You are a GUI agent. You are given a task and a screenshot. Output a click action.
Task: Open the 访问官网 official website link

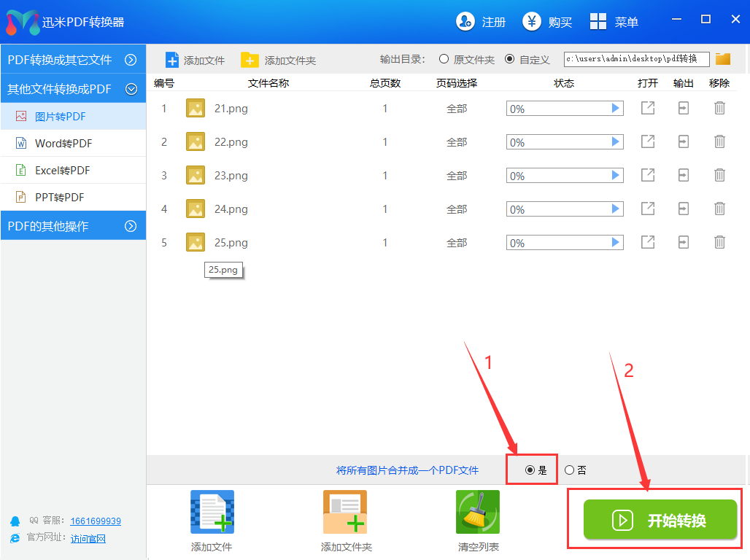click(88, 539)
